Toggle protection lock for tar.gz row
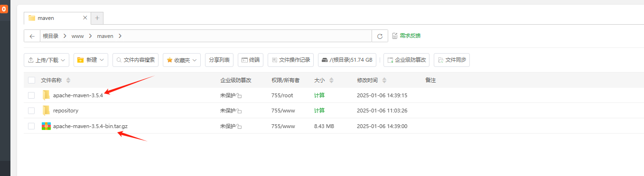 (239, 126)
